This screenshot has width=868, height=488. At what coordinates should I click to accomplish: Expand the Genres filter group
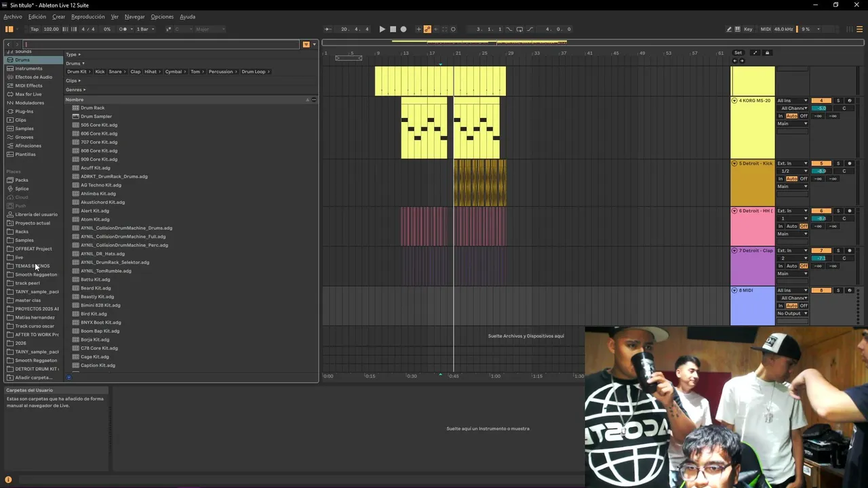[76, 89]
